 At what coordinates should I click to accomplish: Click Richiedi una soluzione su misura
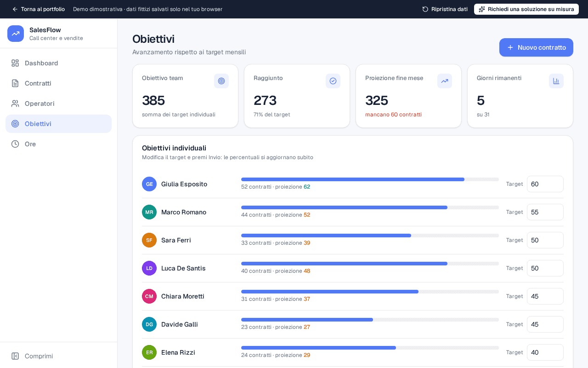(526, 9)
